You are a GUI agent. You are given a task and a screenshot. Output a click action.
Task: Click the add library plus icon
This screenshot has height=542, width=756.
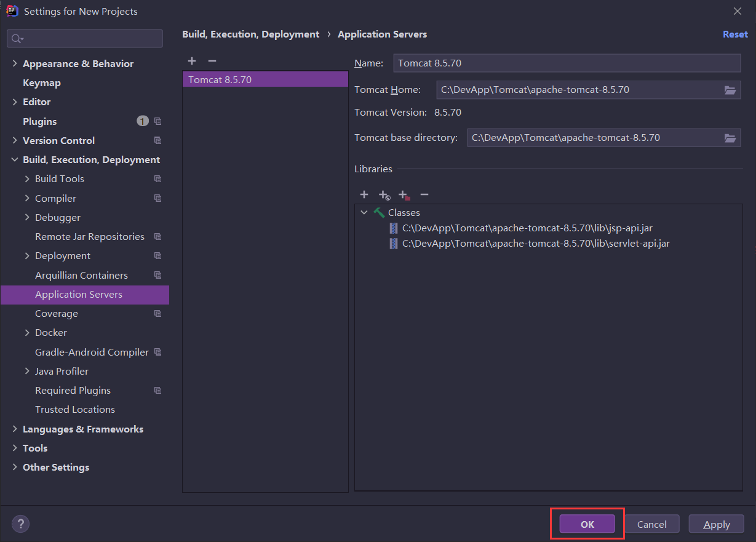tap(364, 194)
